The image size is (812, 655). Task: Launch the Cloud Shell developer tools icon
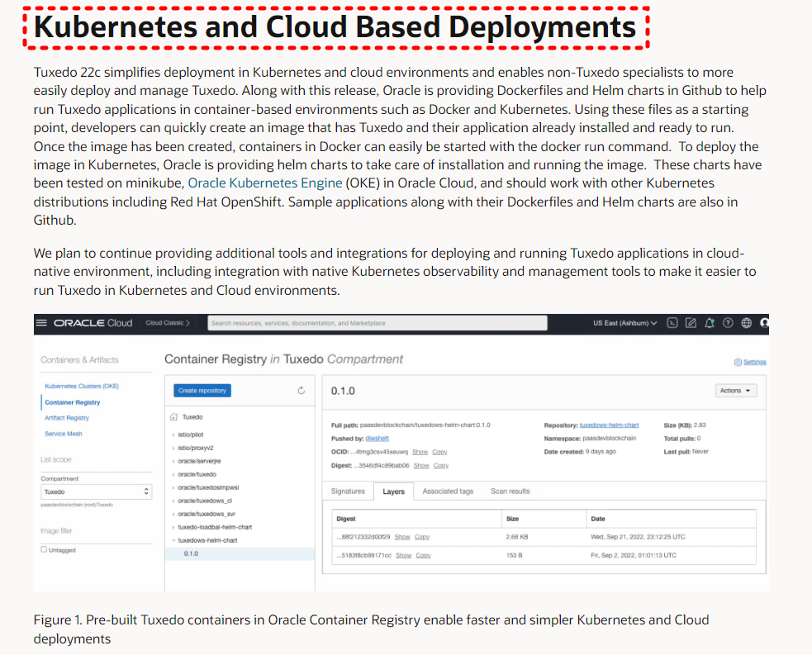[672, 323]
